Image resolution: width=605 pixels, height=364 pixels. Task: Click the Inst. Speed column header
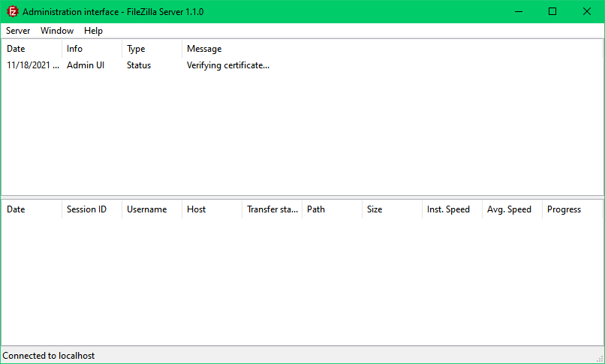451,209
